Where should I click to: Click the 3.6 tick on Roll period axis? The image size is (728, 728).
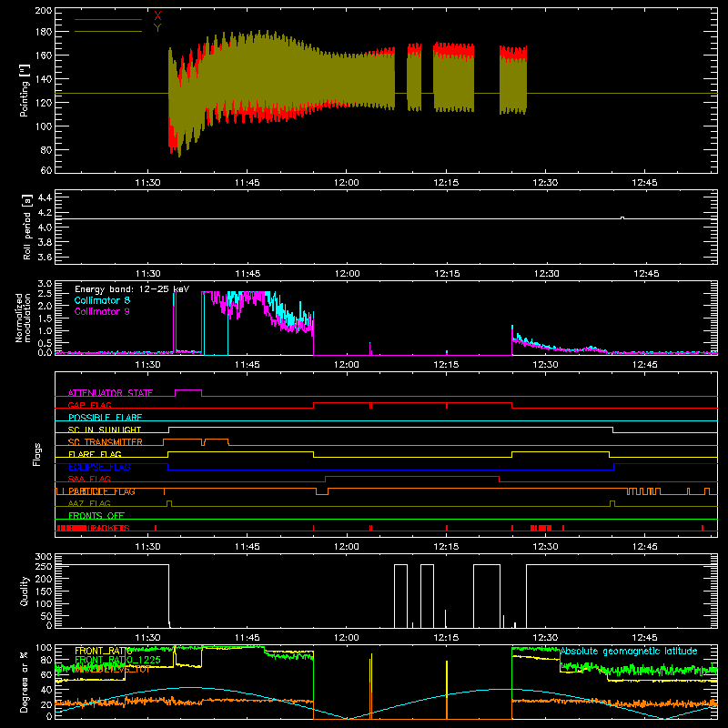45,257
